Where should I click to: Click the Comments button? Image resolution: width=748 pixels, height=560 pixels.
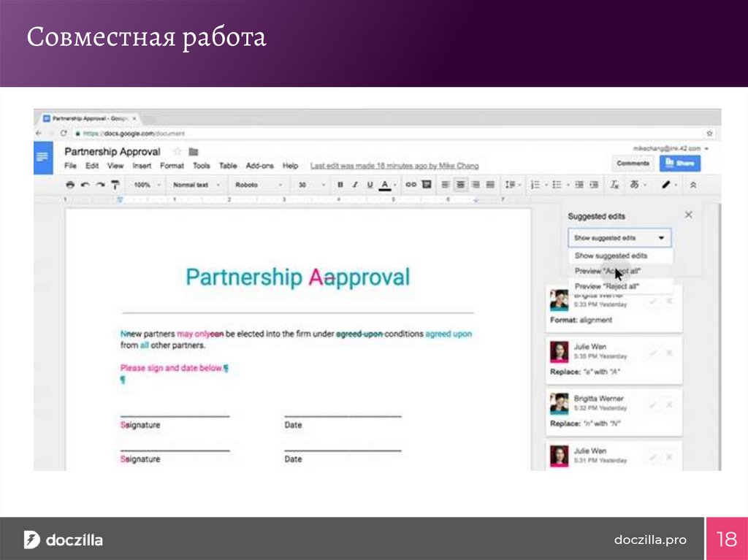(633, 163)
